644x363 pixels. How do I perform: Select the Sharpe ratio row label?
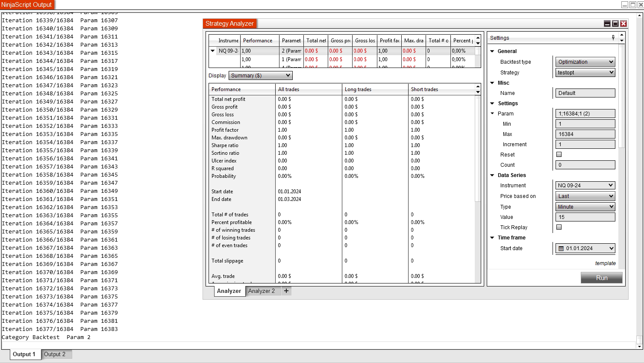(x=225, y=145)
